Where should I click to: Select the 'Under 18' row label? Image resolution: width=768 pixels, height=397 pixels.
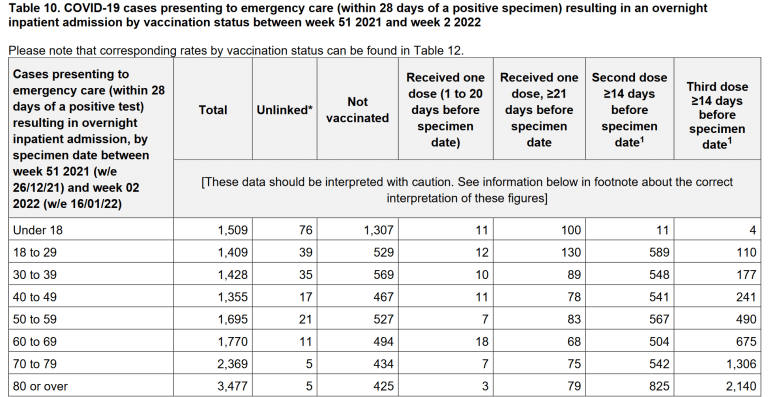tap(38, 230)
